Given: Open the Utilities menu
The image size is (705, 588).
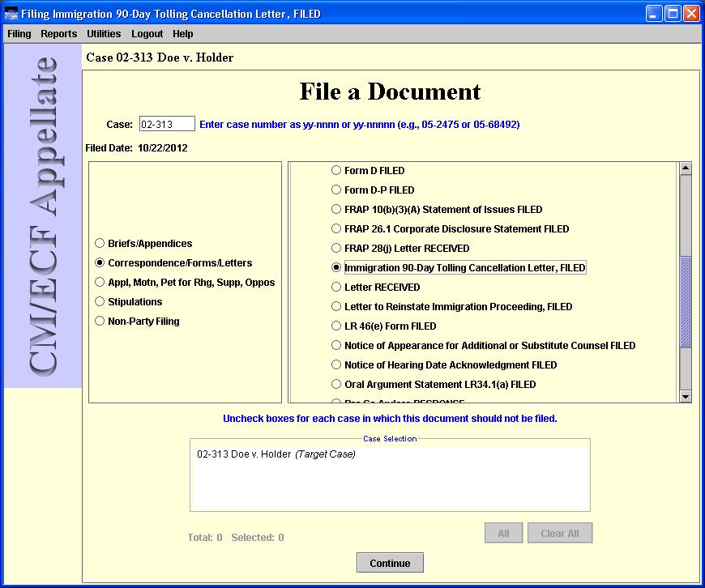Looking at the screenshot, I should [x=104, y=34].
